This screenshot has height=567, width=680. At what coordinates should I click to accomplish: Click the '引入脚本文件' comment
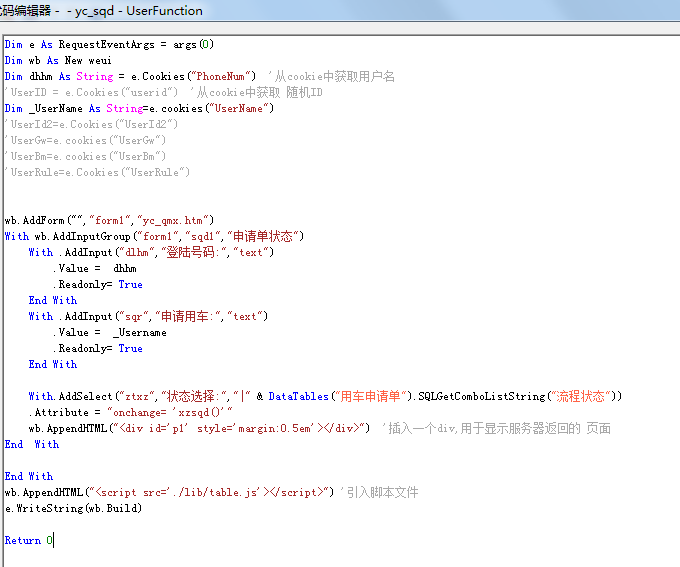pyautogui.click(x=380, y=492)
